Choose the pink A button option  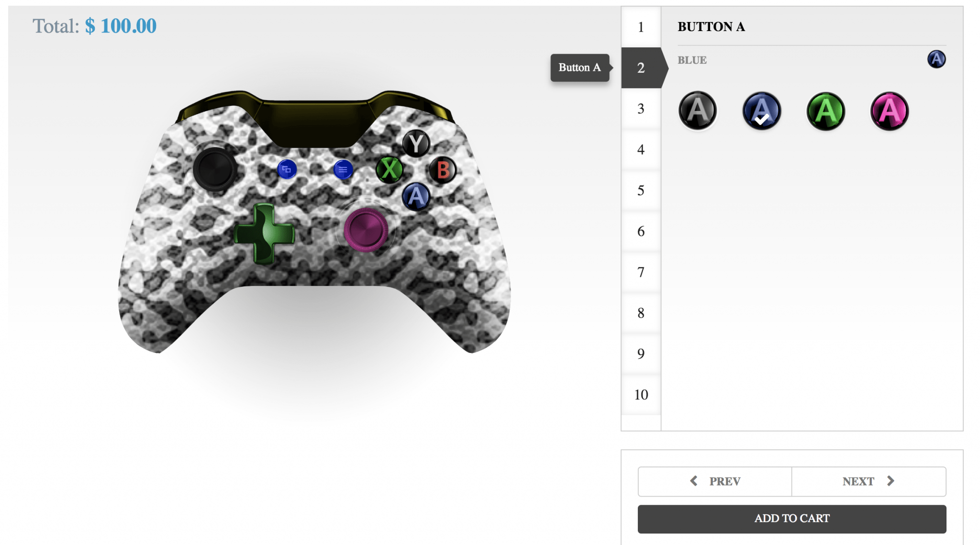point(889,111)
